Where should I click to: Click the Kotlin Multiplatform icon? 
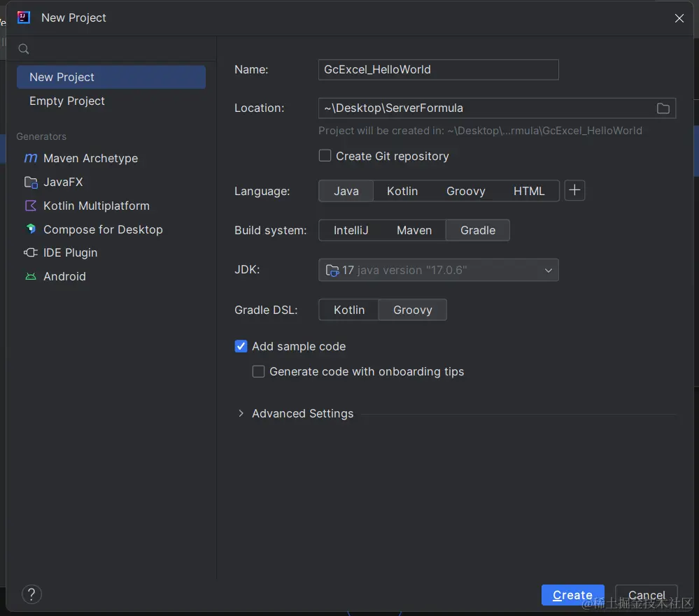point(30,206)
